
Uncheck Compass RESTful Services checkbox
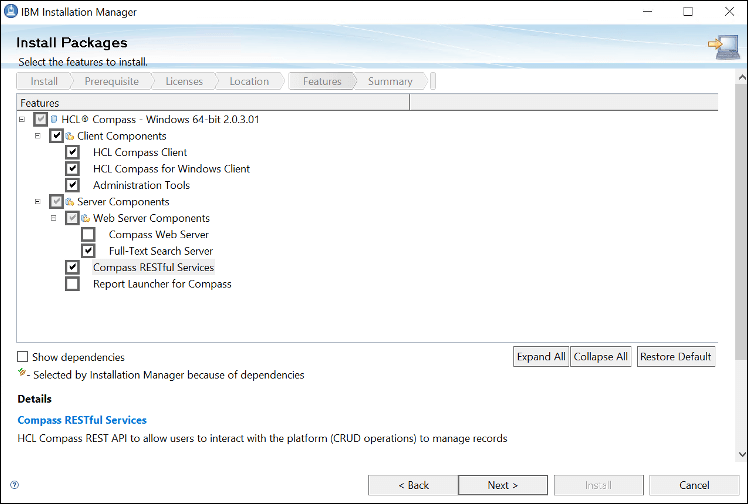72,267
